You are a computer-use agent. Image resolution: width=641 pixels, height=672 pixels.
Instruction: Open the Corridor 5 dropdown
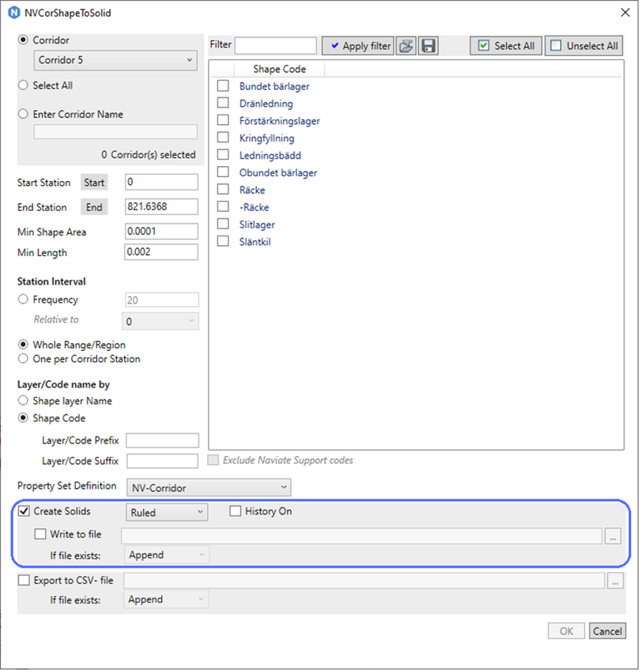[x=115, y=60]
